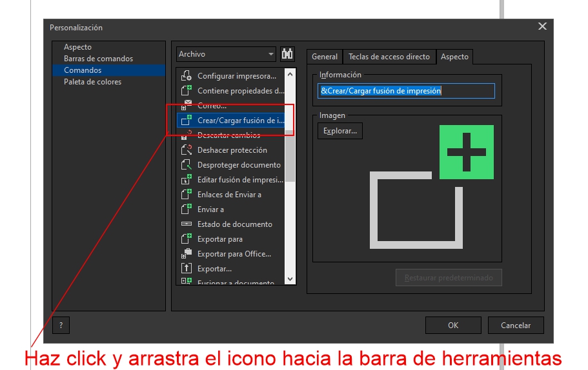Viewport: 588px width, 370px height.
Task: Choose Aspecto in the left tree
Action: 77,47
